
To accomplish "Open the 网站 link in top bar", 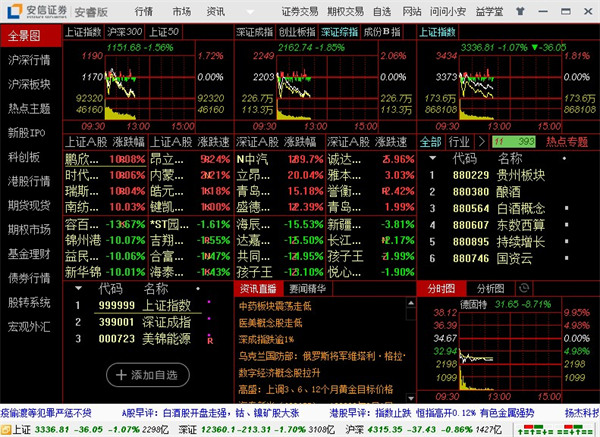I will 412,11.
